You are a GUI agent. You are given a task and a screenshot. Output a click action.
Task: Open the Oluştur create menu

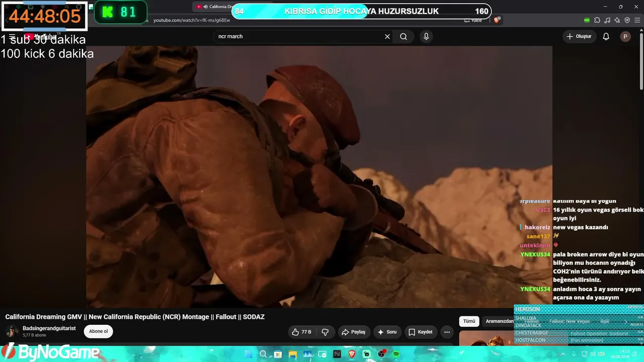click(x=579, y=37)
